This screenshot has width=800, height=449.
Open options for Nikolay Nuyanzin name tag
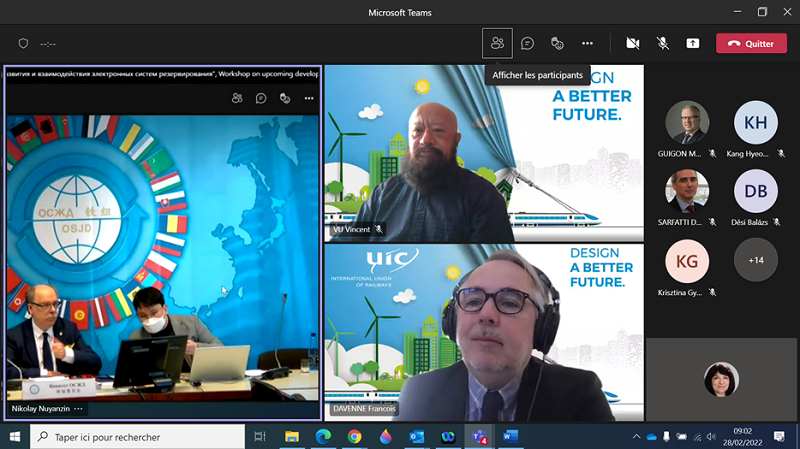(78, 409)
